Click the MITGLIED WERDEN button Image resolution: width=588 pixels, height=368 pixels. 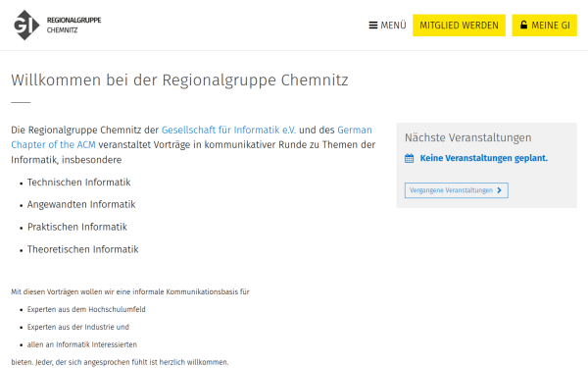tap(459, 26)
